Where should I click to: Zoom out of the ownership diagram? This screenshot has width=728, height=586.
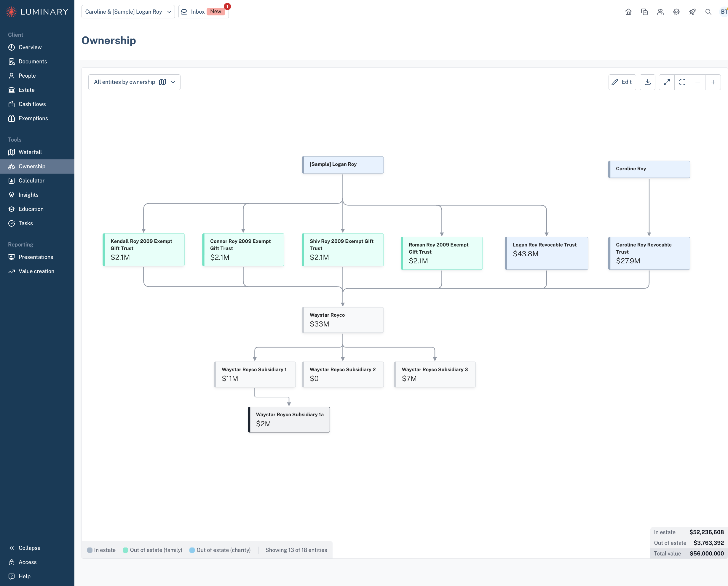point(697,82)
